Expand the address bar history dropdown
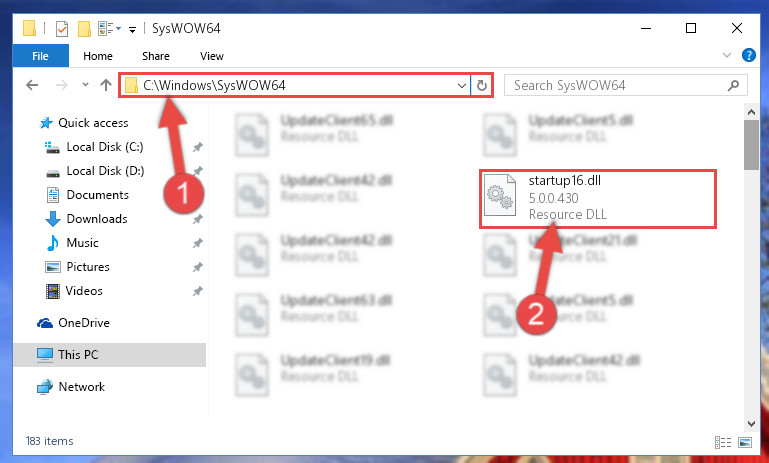 point(461,86)
